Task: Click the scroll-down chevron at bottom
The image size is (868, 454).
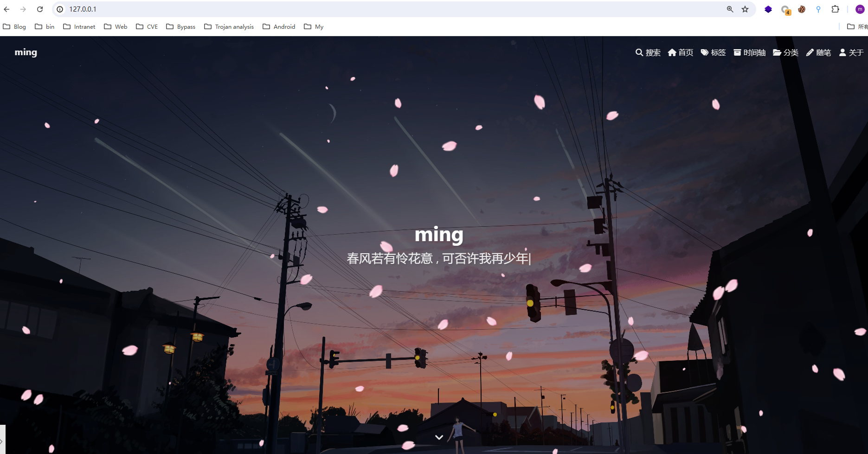Action: pos(439,437)
